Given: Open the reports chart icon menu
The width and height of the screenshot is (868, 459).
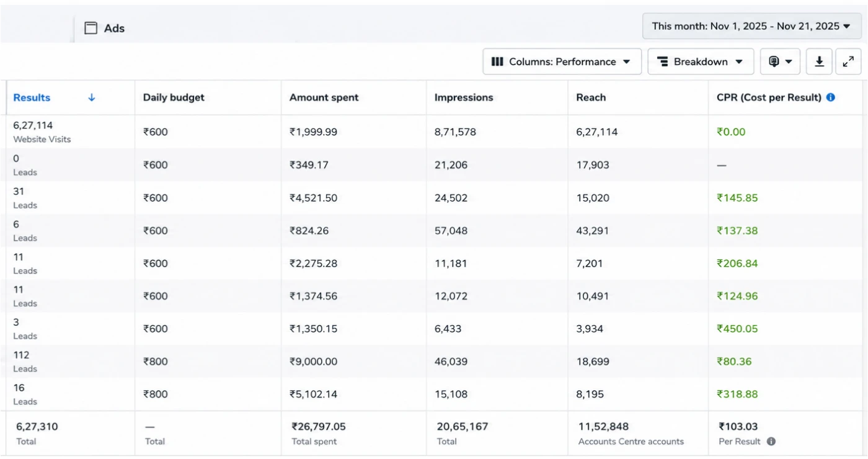Looking at the screenshot, I should (780, 61).
